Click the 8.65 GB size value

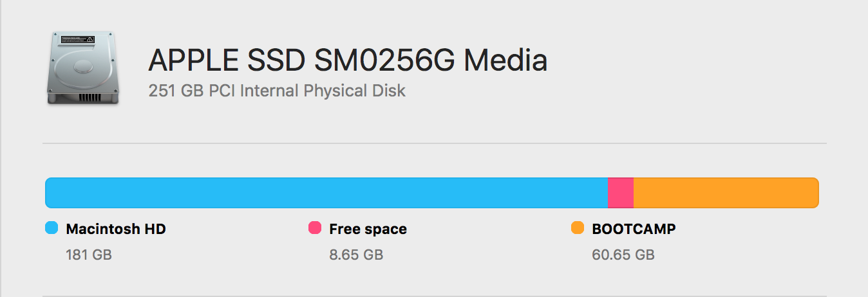coord(356,255)
